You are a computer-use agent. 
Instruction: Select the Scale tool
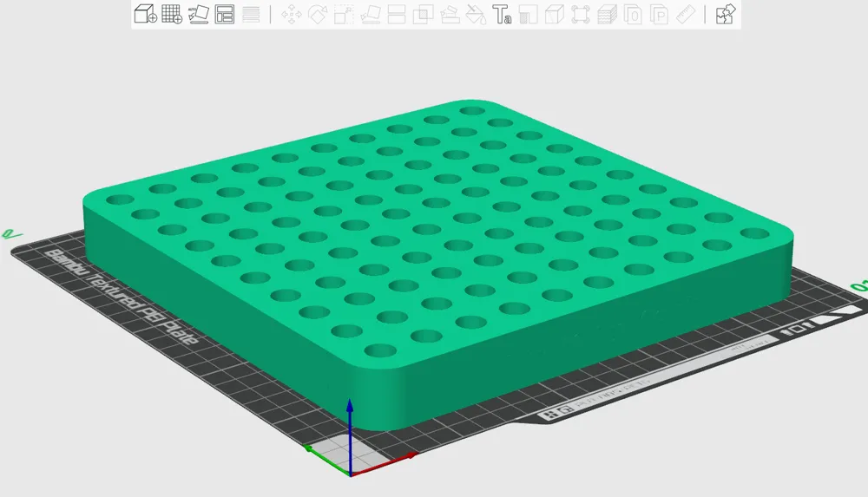tap(343, 15)
